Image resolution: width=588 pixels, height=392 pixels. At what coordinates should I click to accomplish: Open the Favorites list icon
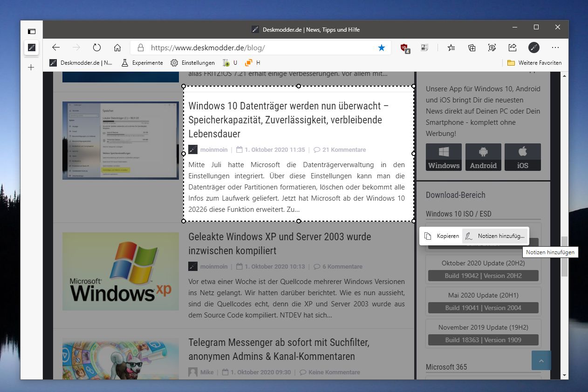[x=451, y=47]
